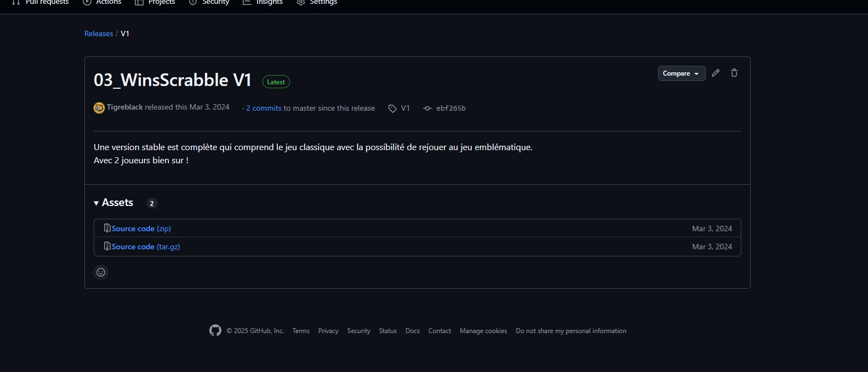The height and width of the screenshot is (372, 868).
Task: Open the Status footer link
Action: [x=388, y=331]
